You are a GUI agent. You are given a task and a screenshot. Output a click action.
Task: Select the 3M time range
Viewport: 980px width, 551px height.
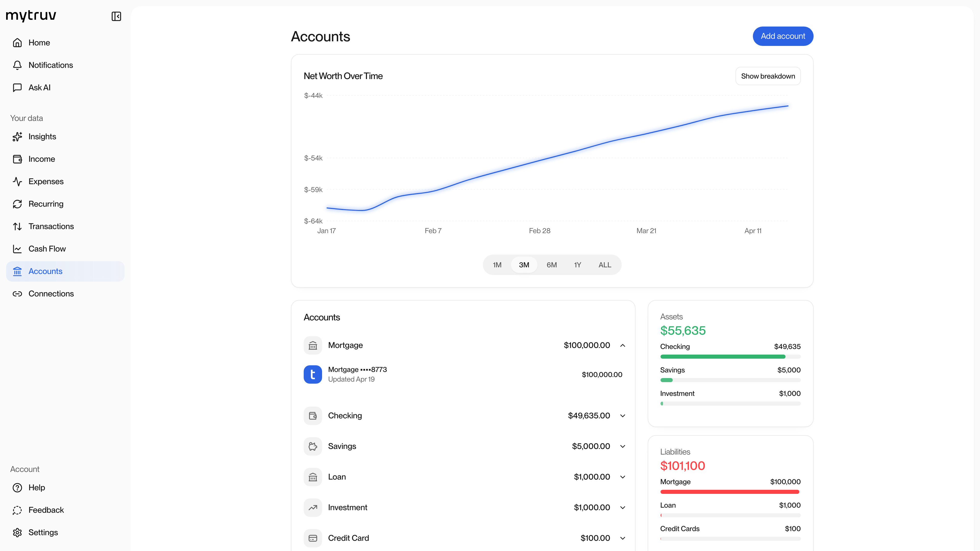(524, 265)
